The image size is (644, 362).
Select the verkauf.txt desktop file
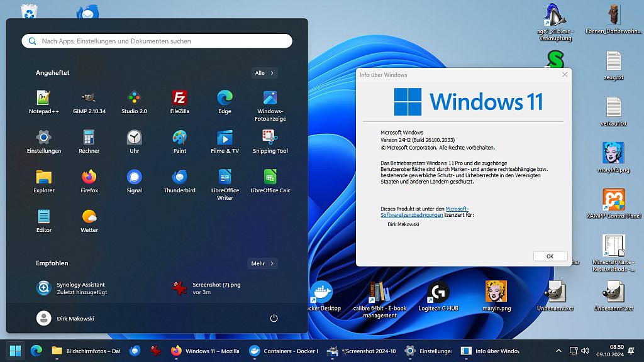[x=614, y=112]
